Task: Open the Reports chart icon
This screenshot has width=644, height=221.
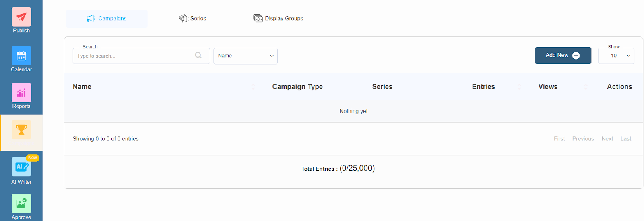Action: click(21, 93)
